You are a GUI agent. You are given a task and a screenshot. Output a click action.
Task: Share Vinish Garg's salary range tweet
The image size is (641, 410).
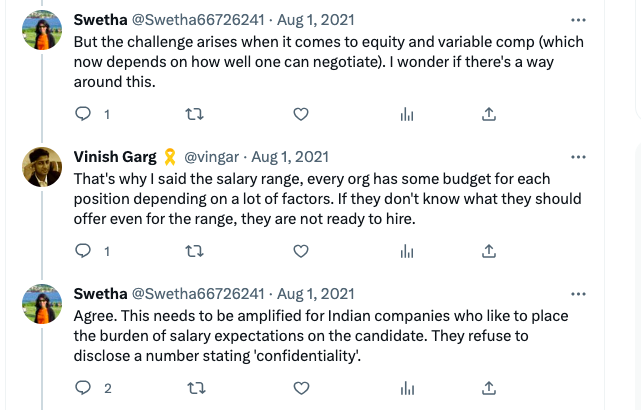489,251
